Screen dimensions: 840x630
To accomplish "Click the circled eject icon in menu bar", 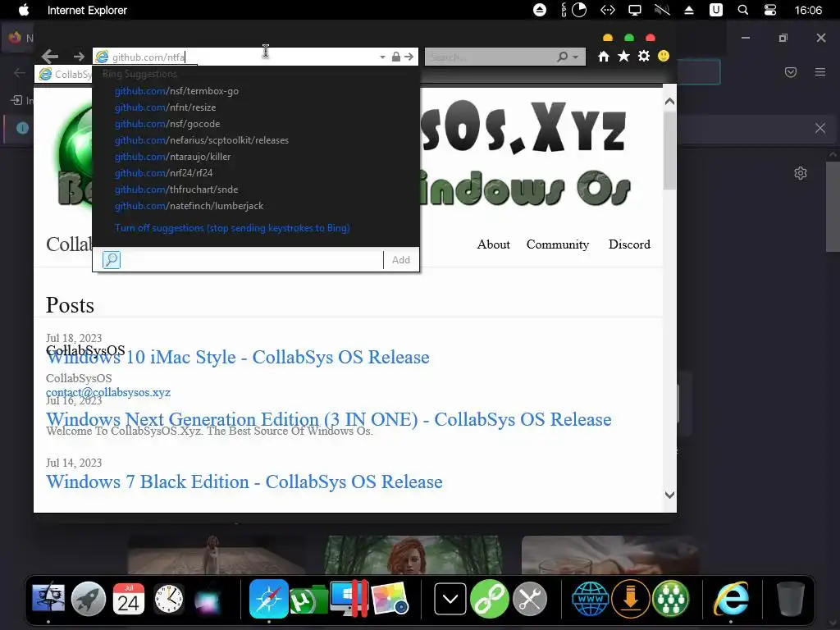I will pos(540,10).
